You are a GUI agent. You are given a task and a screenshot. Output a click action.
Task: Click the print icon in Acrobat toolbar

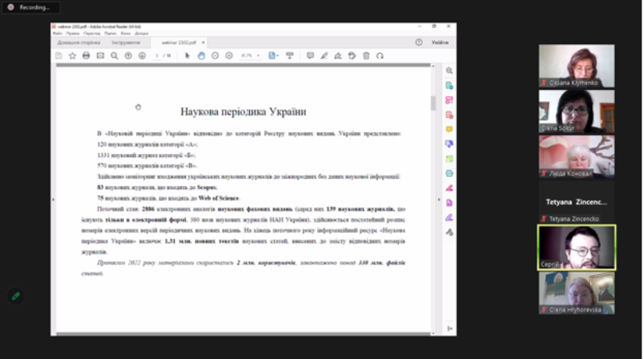[x=86, y=55]
